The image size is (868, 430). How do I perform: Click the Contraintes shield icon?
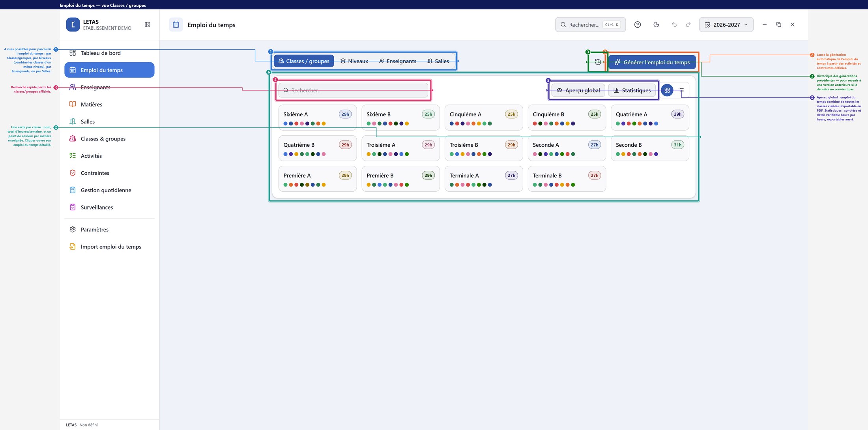click(x=73, y=173)
